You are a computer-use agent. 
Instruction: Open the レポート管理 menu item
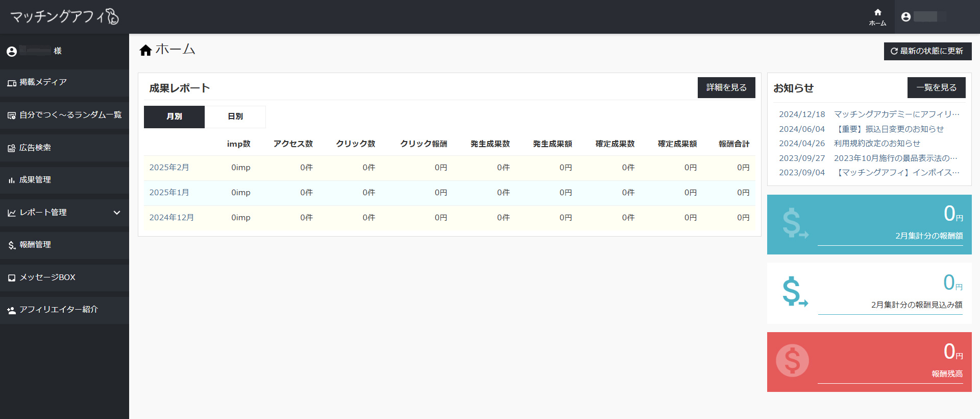43,213
